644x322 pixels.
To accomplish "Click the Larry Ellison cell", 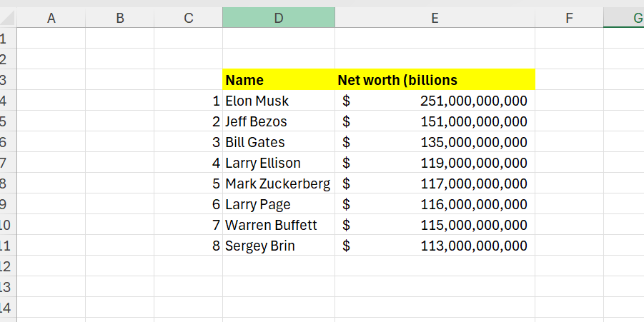I will click(278, 163).
